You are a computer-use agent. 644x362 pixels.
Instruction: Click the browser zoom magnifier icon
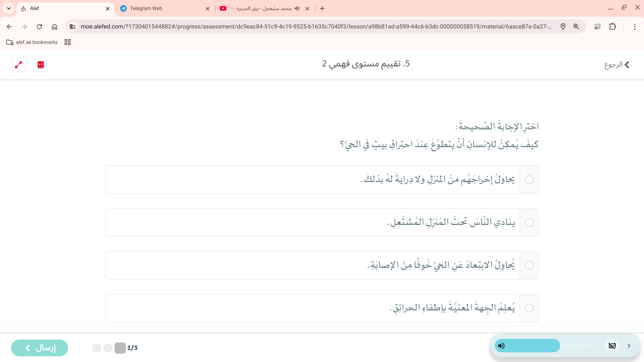(x=576, y=27)
